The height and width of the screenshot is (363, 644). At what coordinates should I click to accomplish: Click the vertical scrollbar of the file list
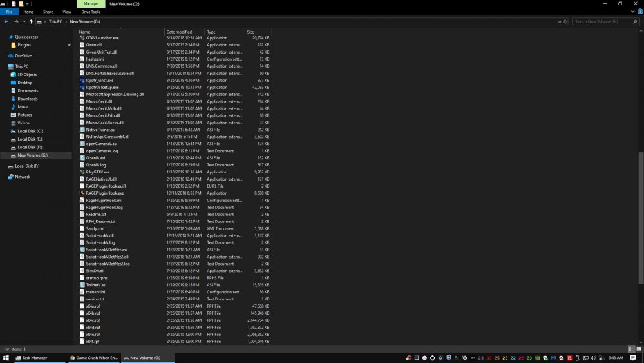(641, 218)
